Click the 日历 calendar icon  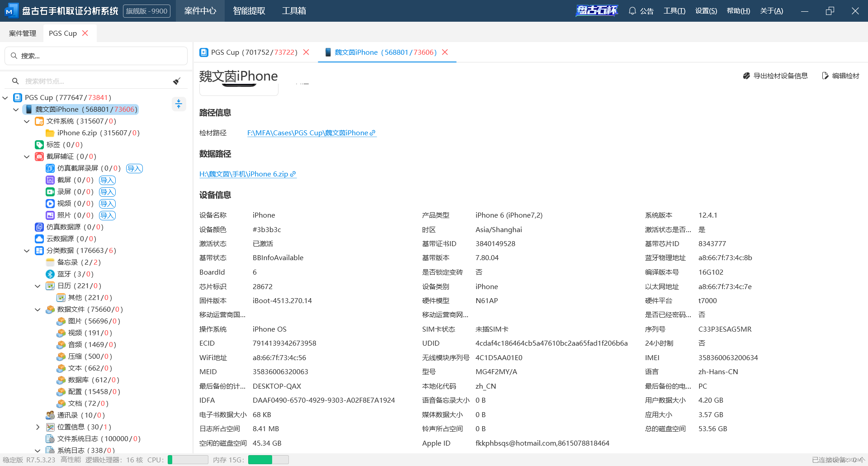pyautogui.click(x=50, y=286)
